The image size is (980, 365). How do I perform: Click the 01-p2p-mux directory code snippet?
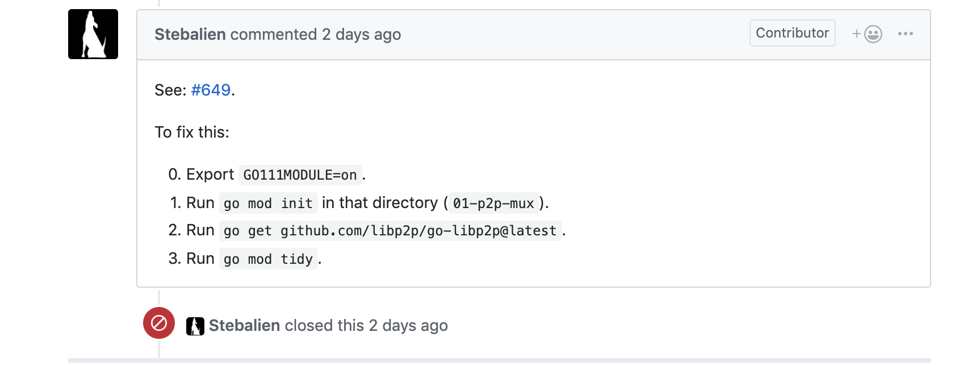click(x=493, y=204)
